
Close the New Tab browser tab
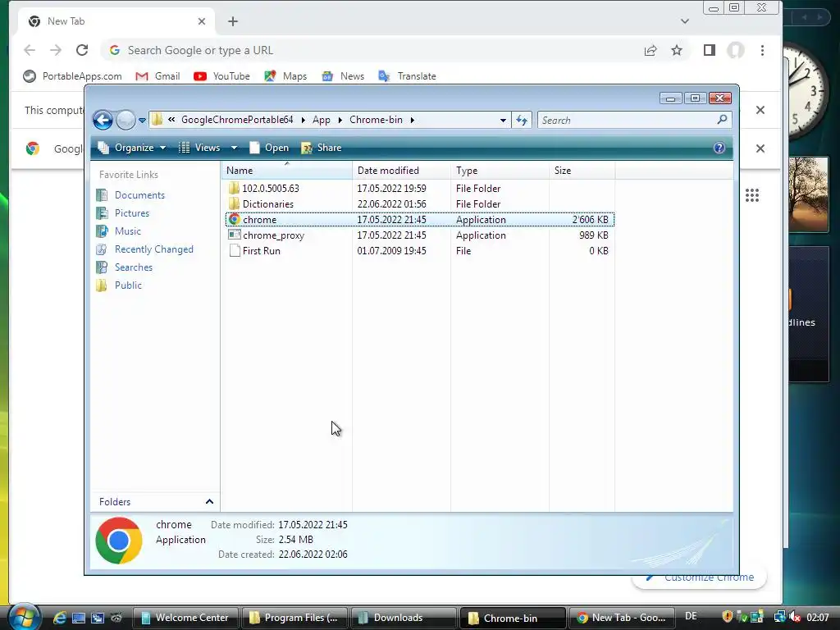tap(202, 21)
